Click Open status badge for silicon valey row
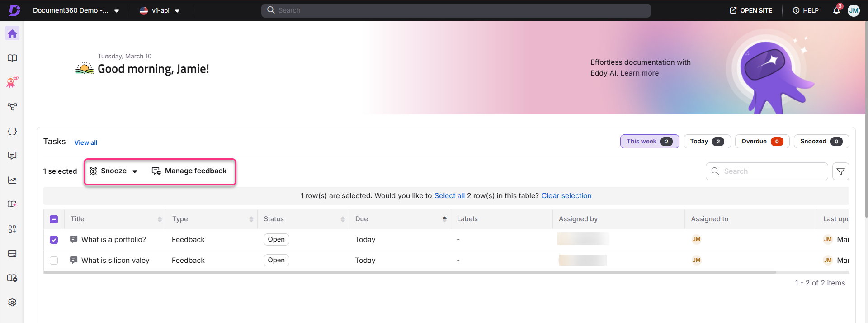Screen dimensions: 868x323 pyautogui.click(x=276, y=260)
